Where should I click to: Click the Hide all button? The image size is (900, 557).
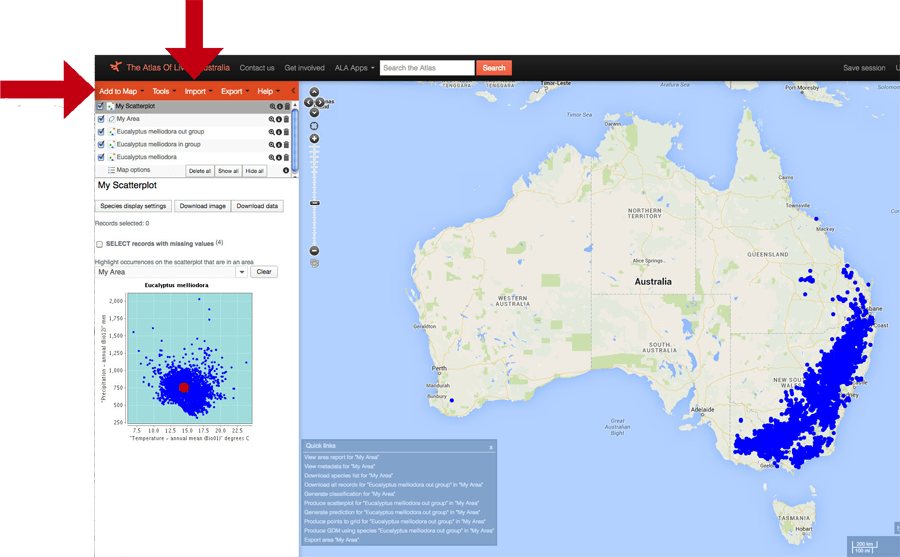254,171
